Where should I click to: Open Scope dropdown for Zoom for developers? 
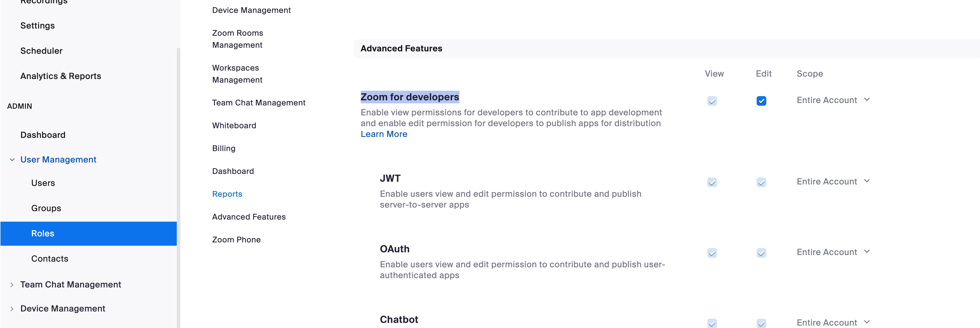click(x=833, y=100)
